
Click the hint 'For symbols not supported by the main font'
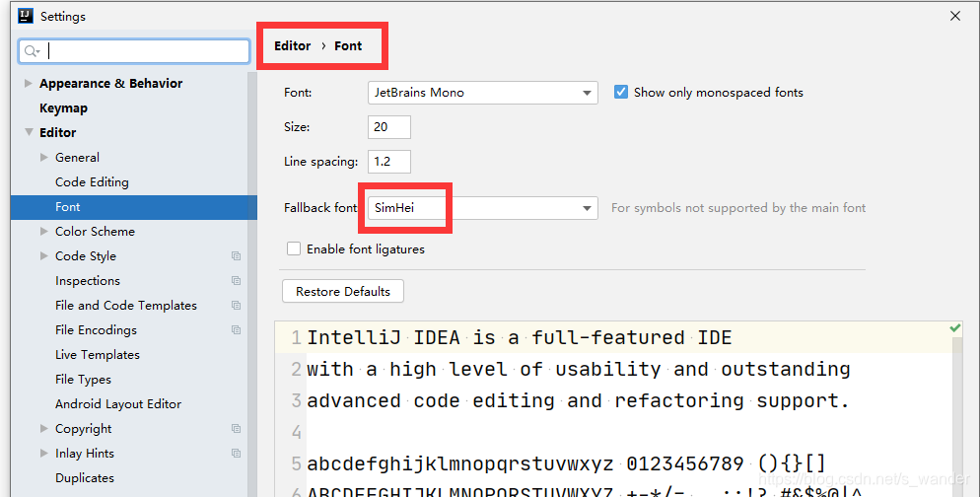point(738,207)
